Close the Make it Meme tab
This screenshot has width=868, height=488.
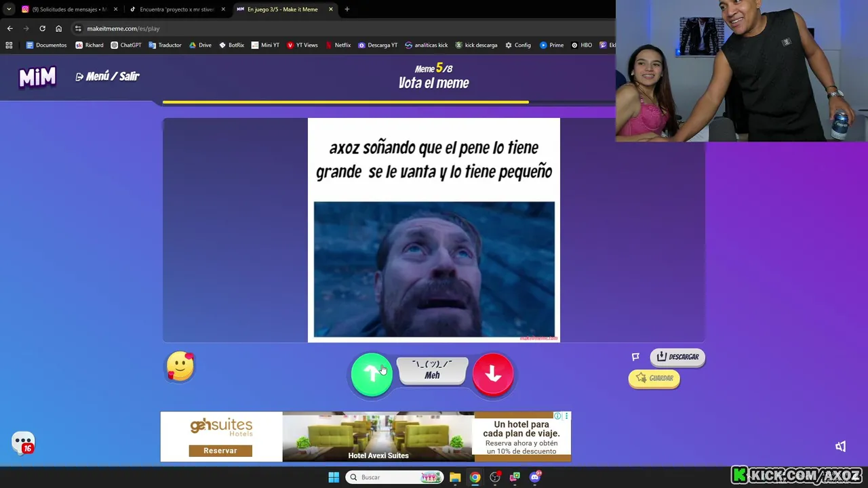click(x=331, y=9)
